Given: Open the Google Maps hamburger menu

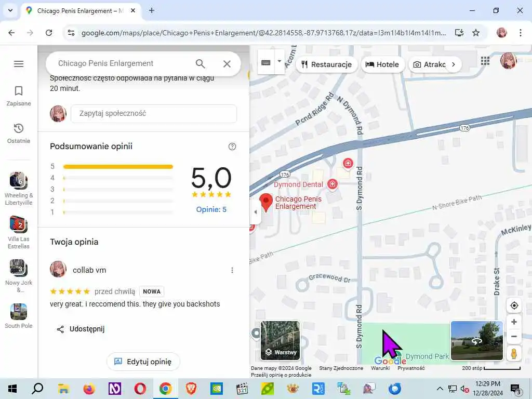Looking at the screenshot, I should pyautogui.click(x=19, y=64).
